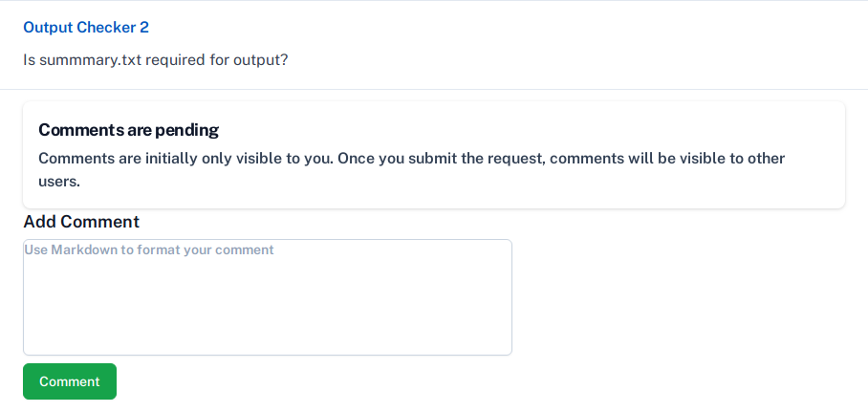Click the word 'users.' in the notice
This screenshot has height=412, width=868.
click(59, 181)
